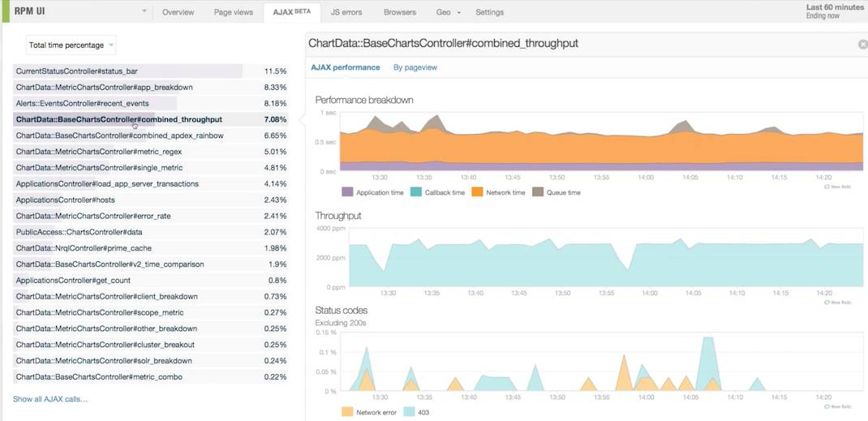The image size is (868, 421).
Task: Switch to the JS errors tab
Action: pyautogui.click(x=346, y=12)
